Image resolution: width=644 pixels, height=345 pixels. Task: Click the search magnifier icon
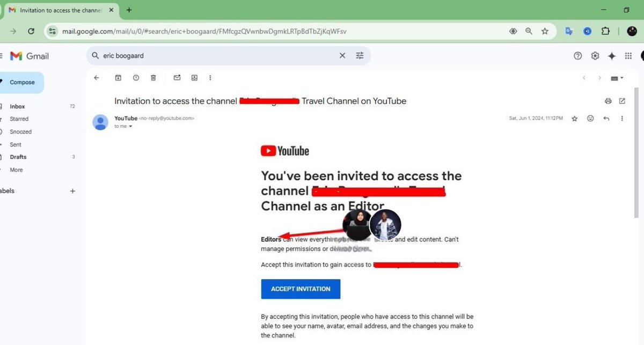[95, 55]
